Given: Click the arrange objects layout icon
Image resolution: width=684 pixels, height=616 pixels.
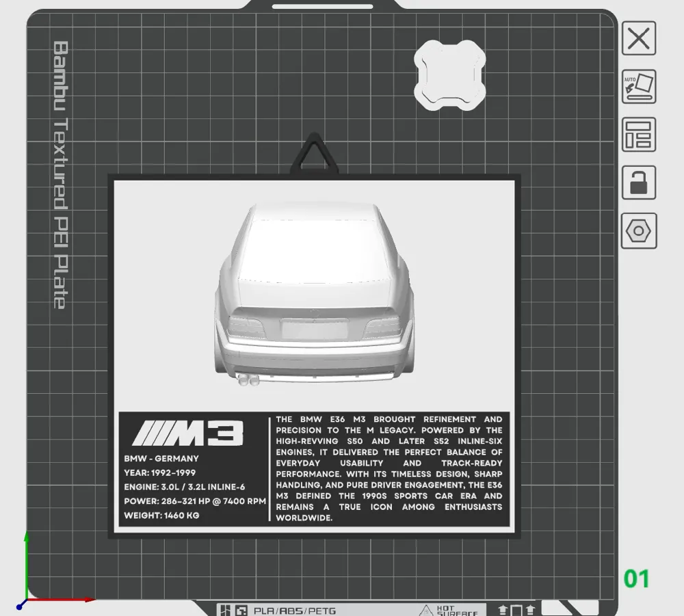Looking at the screenshot, I should pos(639,135).
